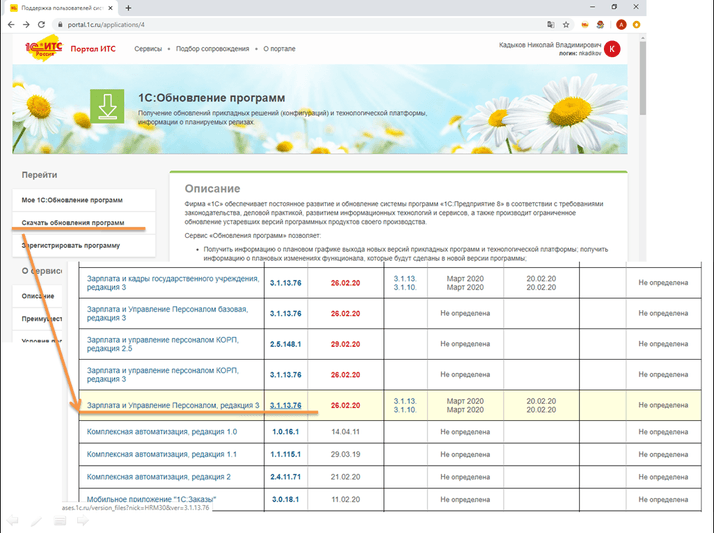Click Скачать обновления программ in sidebar
The image size is (714, 533).
point(73,222)
